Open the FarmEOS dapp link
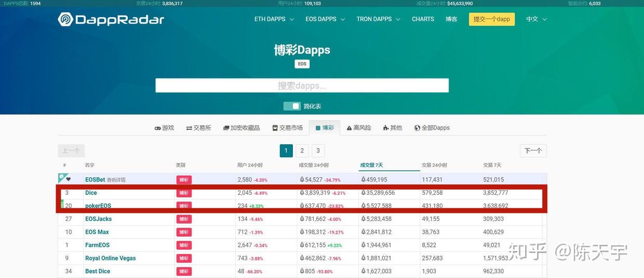This screenshot has height=278, width=644. 97,245
